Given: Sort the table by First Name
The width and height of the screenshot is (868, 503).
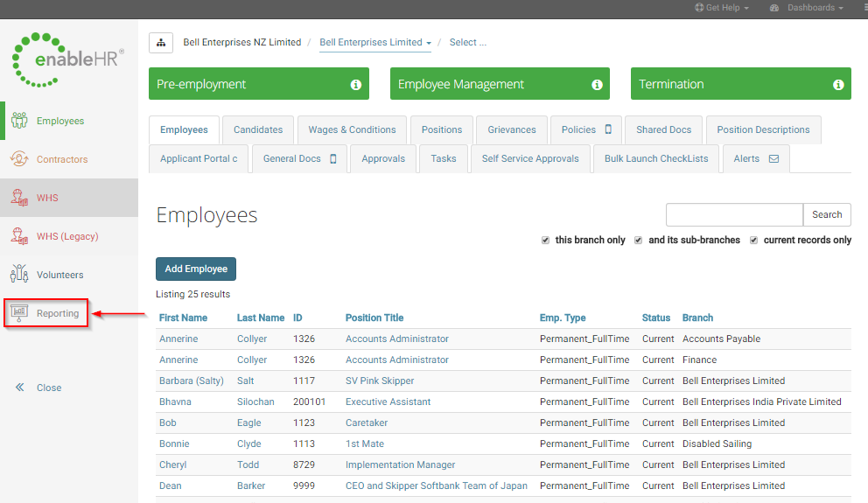Looking at the screenshot, I should pos(183,318).
